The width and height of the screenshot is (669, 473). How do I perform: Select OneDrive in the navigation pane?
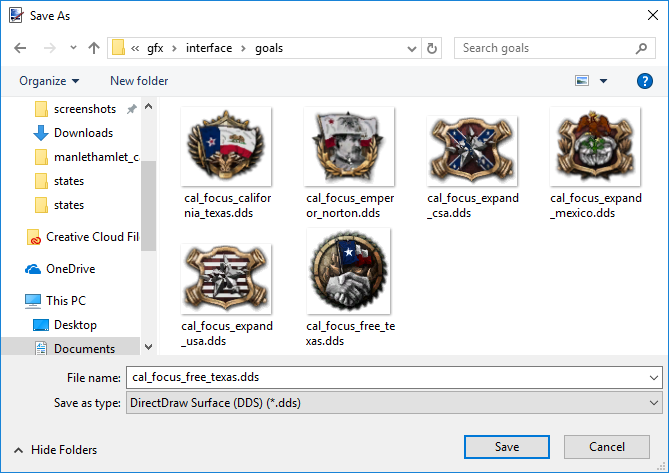[x=60, y=269]
